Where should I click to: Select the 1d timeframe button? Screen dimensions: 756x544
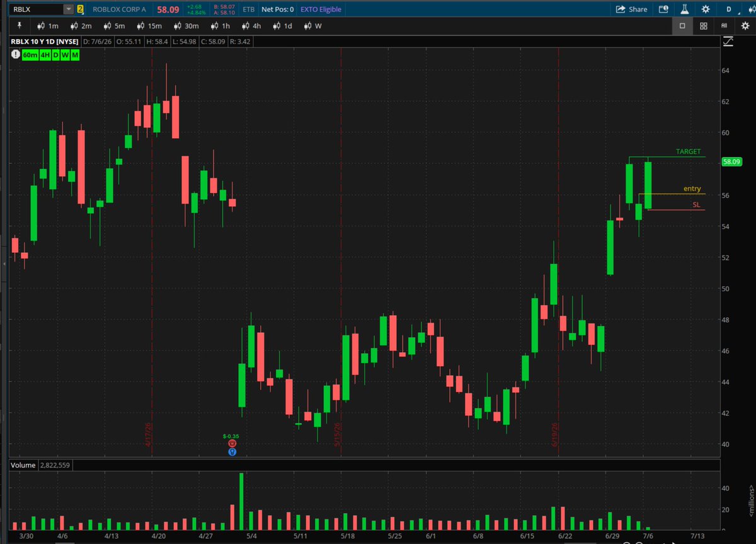point(282,26)
